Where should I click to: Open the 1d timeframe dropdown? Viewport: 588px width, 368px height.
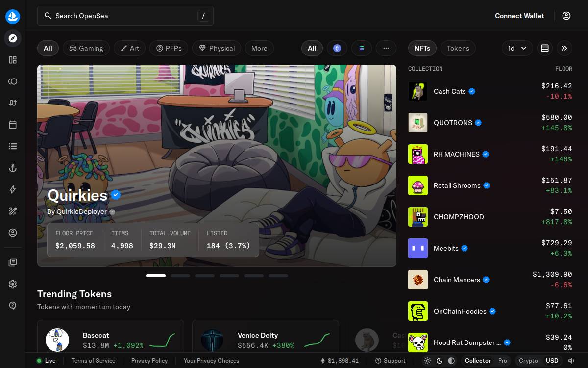517,48
